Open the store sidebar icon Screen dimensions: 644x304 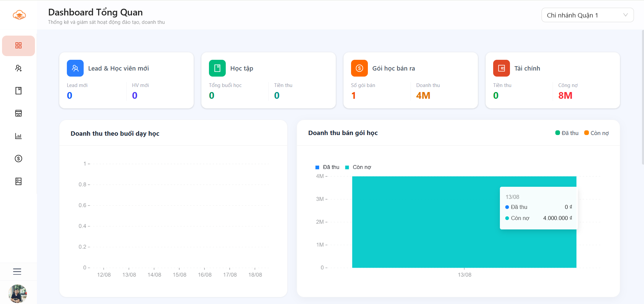[x=18, y=113]
